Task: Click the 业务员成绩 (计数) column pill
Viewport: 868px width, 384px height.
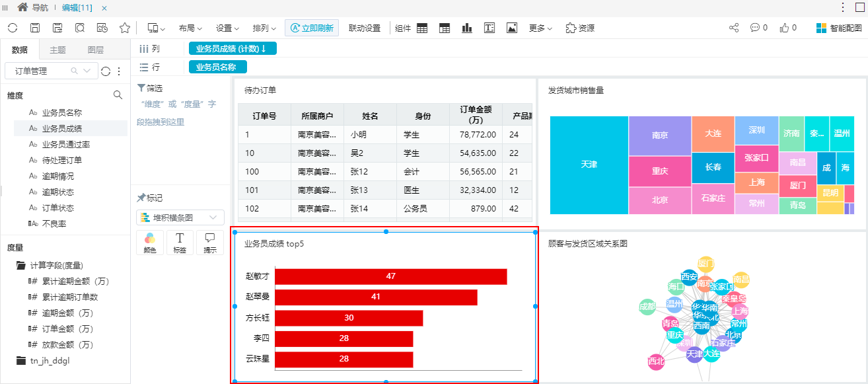Action: (x=233, y=48)
